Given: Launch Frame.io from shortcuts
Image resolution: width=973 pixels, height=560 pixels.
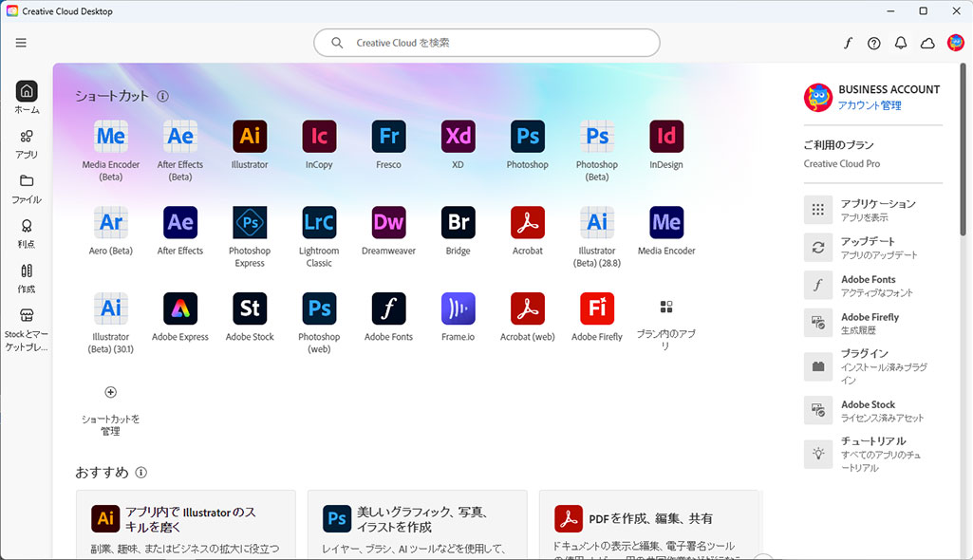Looking at the screenshot, I should pyautogui.click(x=458, y=309).
